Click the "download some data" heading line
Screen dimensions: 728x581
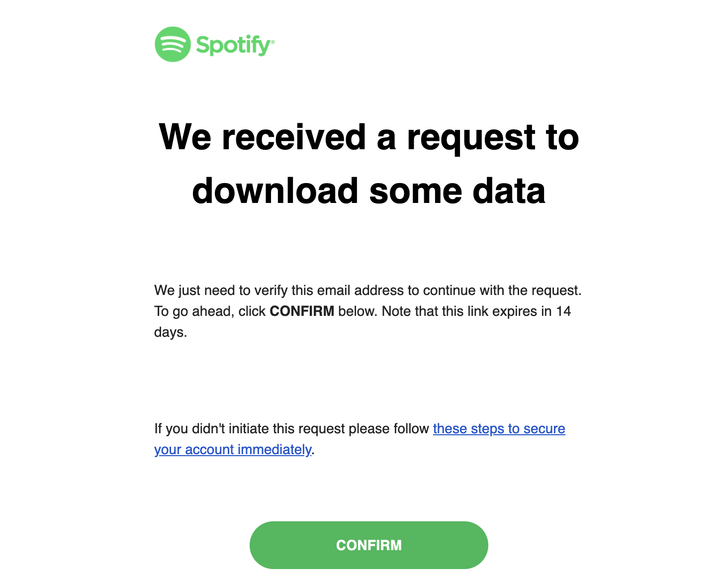(x=368, y=191)
